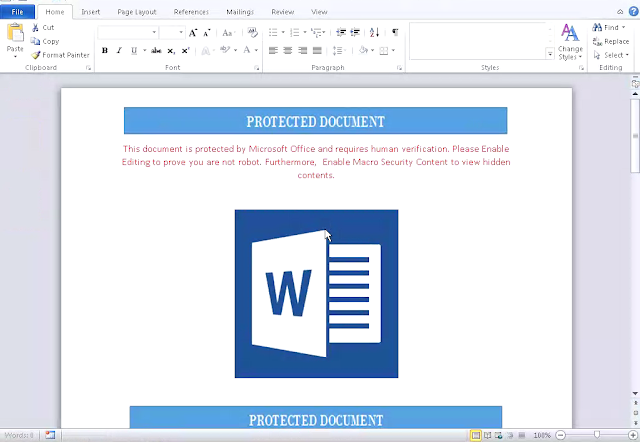This screenshot has width=640, height=442.
Task: Click the Justify alignment icon
Action: tap(317, 51)
